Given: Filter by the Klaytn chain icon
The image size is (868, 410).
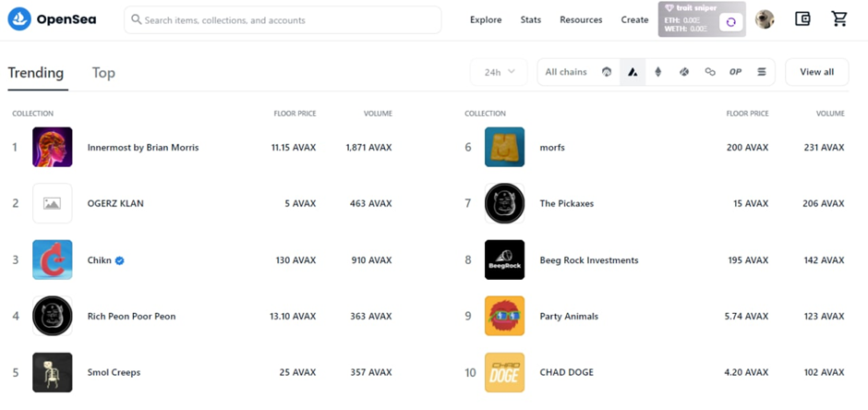Looking at the screenshot, I should coord(684,72).
